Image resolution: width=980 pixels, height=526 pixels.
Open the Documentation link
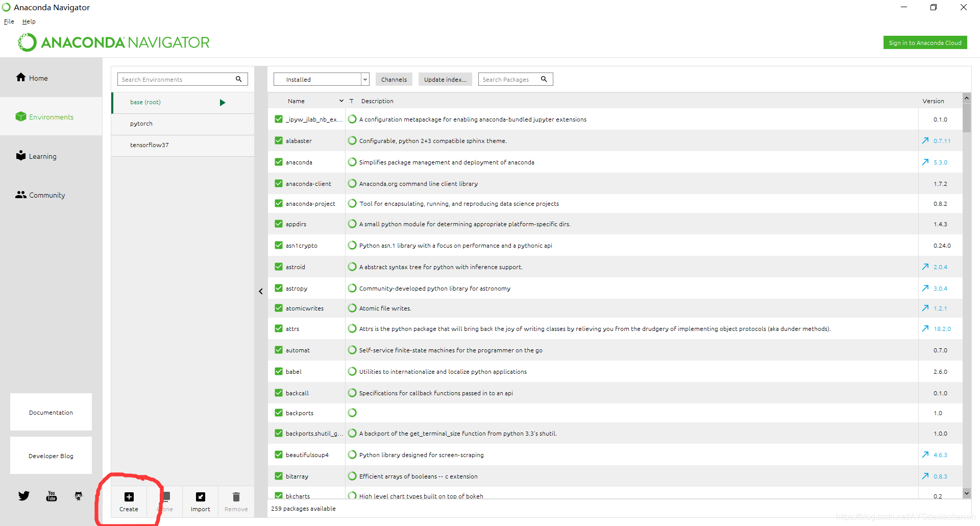51,412
